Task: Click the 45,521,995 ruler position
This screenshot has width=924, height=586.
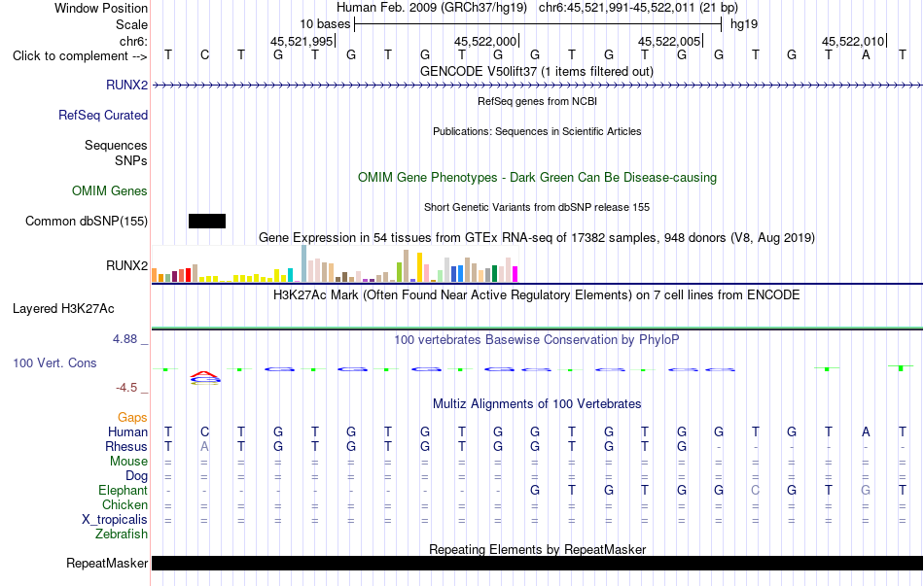Action: (x=302, y=41)
